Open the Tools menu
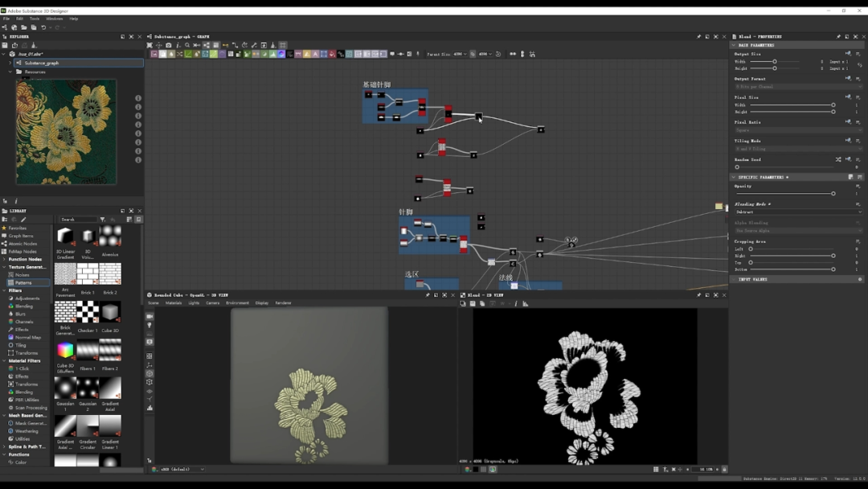The height and width of the screenshot is (489, 868). (35, 18)
